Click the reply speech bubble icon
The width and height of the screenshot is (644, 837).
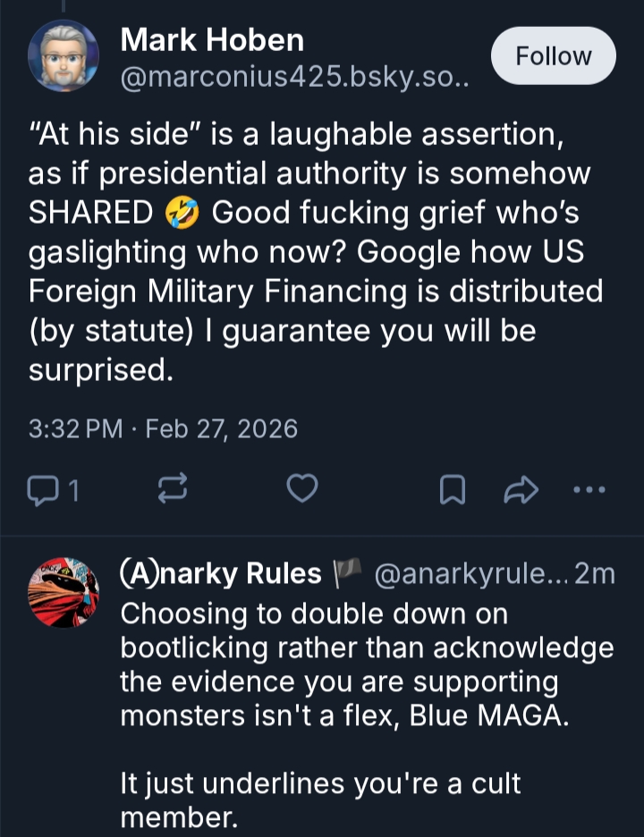(x=43, y=489)
